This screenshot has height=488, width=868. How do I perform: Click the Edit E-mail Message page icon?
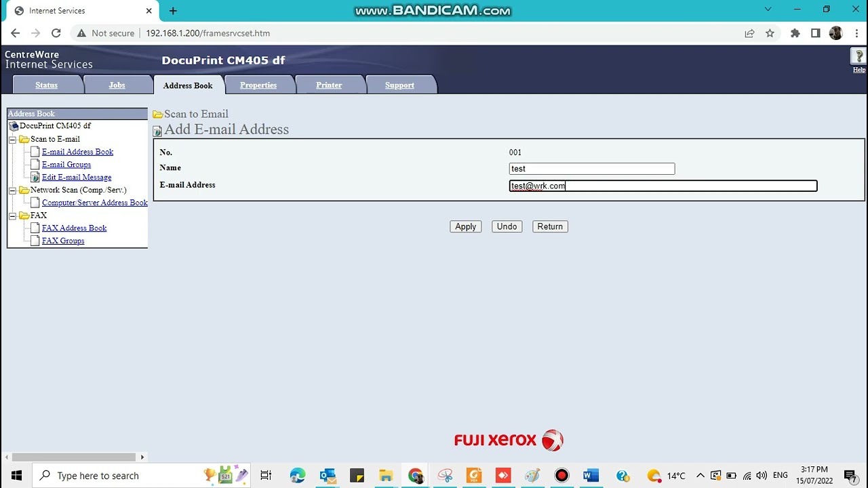coord(35,178)
